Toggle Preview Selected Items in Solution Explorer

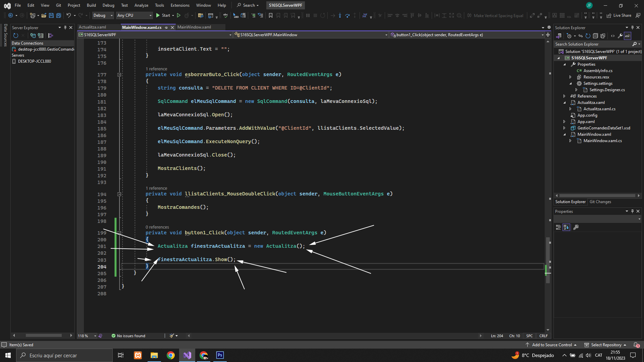pyautogui.click(x=628, y=36)
